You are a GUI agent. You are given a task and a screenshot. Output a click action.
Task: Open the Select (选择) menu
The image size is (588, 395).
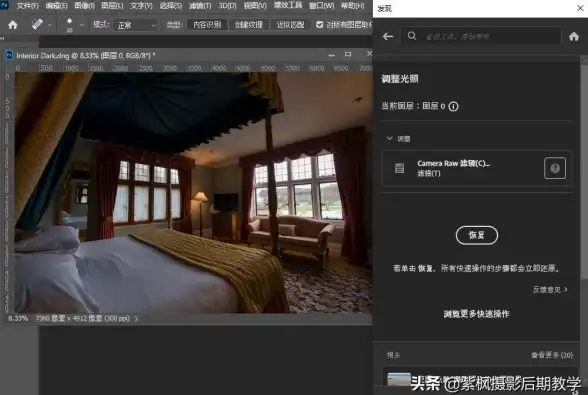[x=171, y=6]
